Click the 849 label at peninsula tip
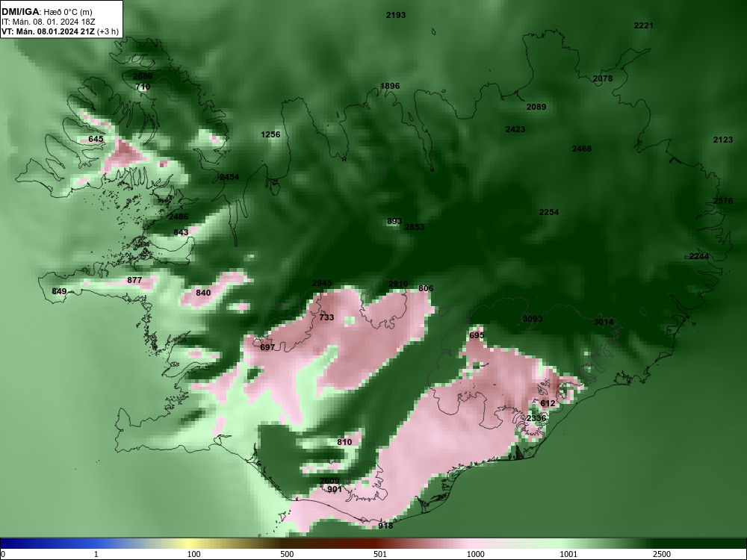 tap(59, 291)
